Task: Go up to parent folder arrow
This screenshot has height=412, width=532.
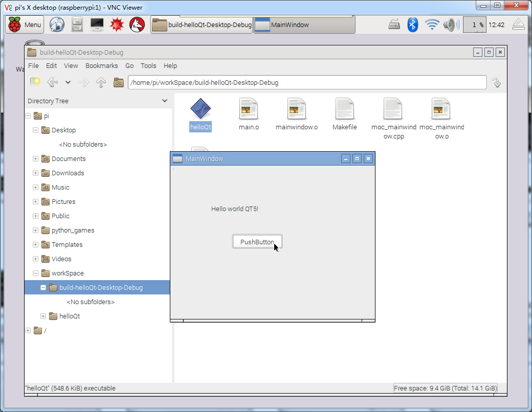Action: click(101, 82)
